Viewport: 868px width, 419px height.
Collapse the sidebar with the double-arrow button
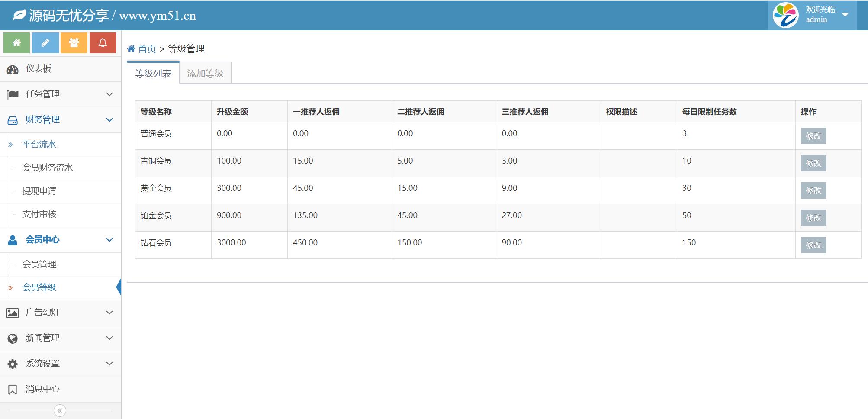(60, 410)
